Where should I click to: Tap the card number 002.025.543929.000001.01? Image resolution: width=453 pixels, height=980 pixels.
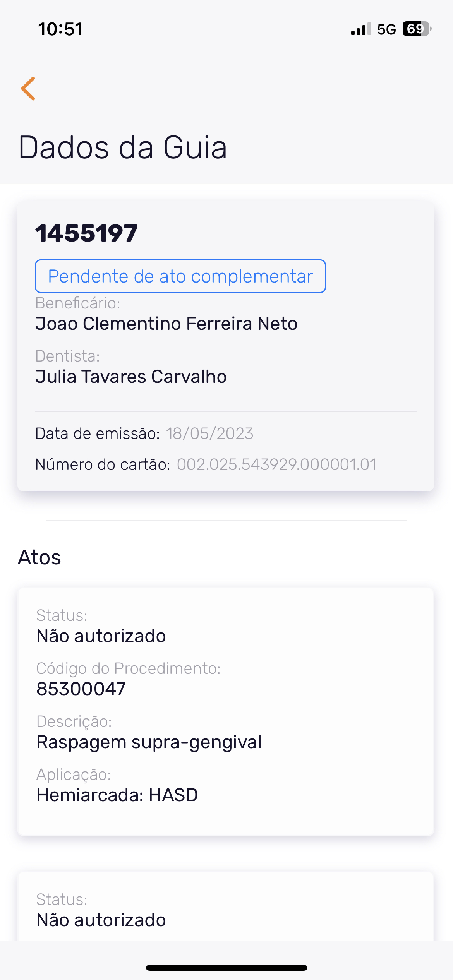276,464
